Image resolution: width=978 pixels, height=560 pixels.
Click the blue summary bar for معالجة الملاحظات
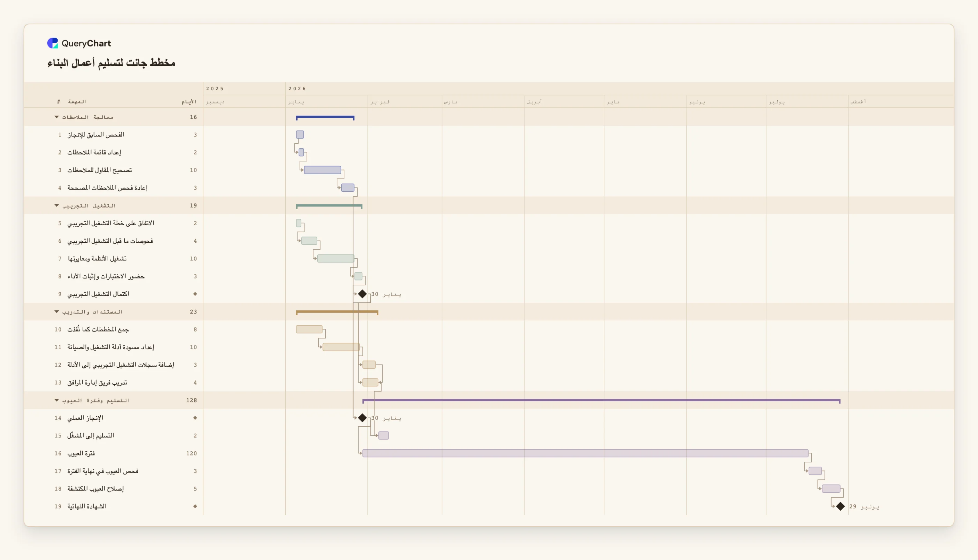tap(325, 118)
